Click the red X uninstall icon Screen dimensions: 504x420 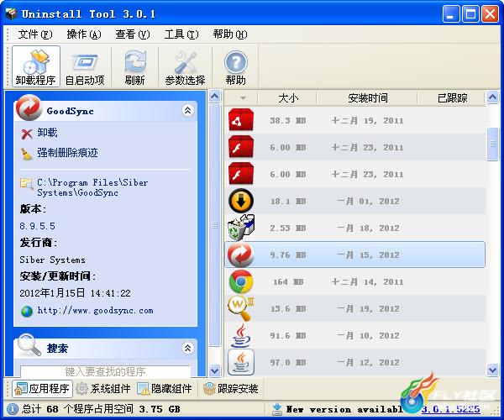[x=27, y=134]
